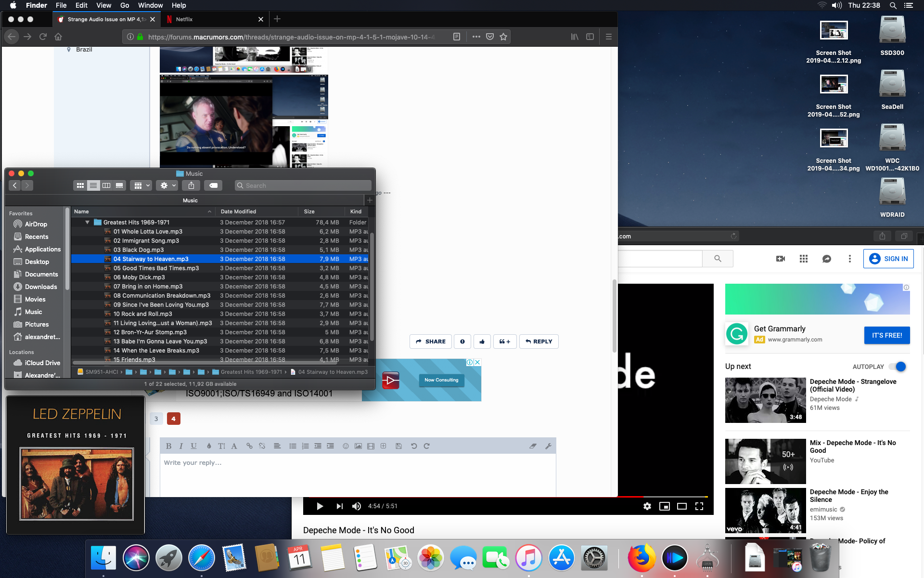The image size is (924, 578).
Task: Open Finder group-by dropdown
Action: [142, 185]
